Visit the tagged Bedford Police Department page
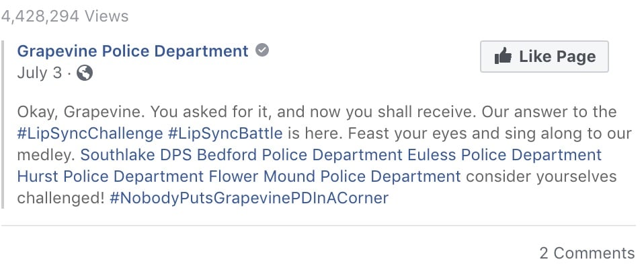Image resolution: width=644 pixels, height=272 pixels. pos(300,155)
